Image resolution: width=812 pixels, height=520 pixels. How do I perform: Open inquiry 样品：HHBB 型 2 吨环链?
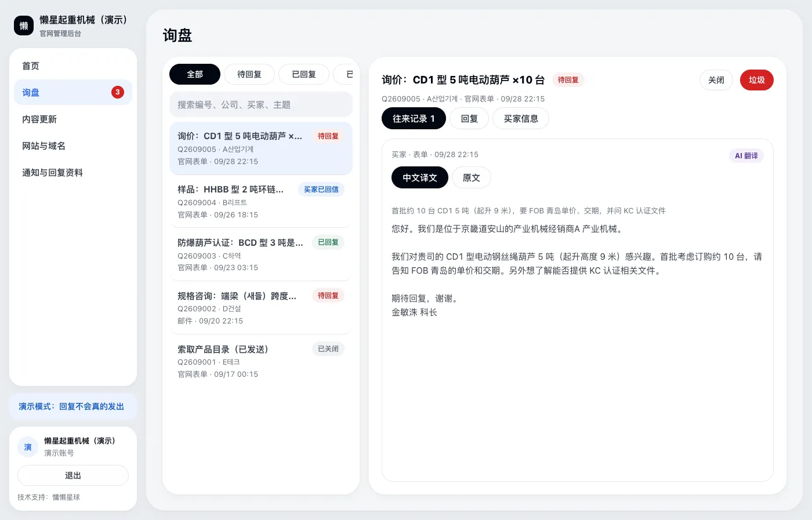261,202
